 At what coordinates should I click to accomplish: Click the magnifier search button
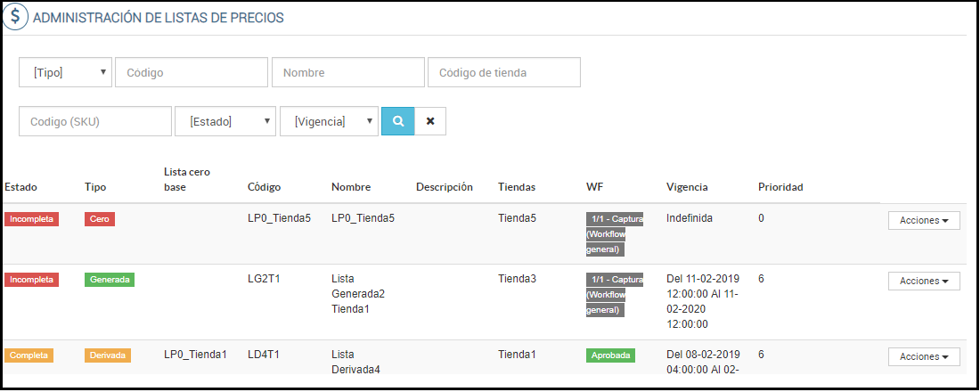[398, 121]
